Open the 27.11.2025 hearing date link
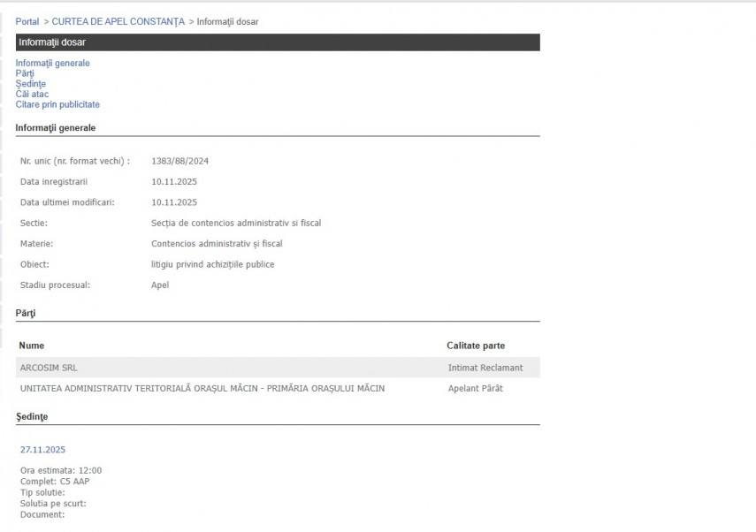This screenshot has width=756, height=532. tap(42, 450)
